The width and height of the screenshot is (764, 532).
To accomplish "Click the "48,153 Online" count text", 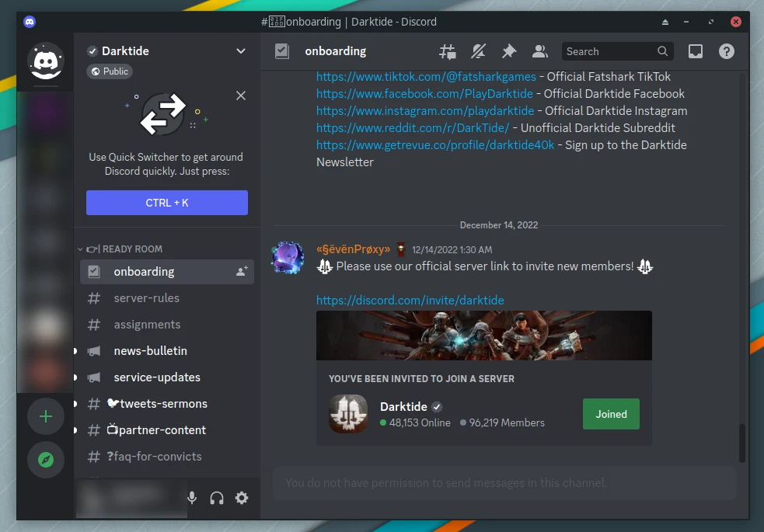I will coord(420,422).
